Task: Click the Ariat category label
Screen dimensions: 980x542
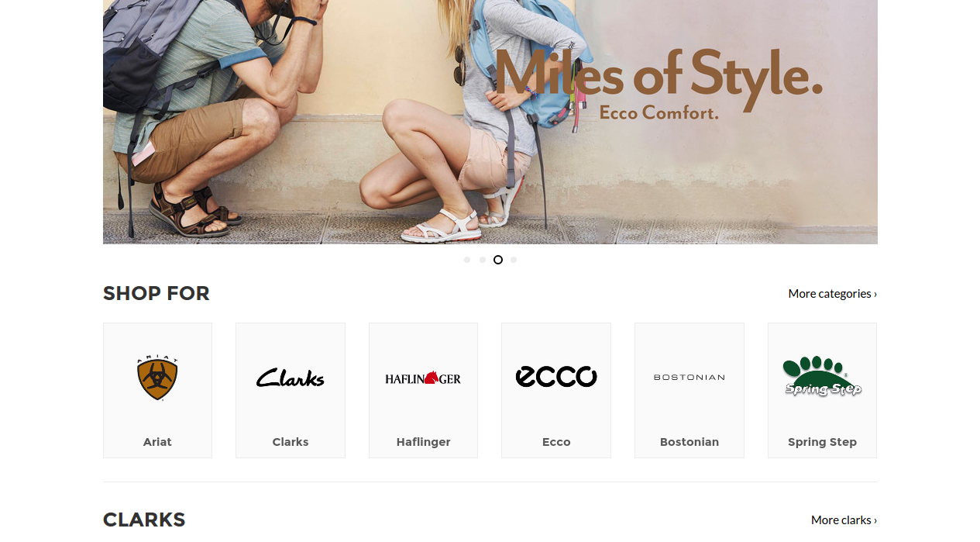Action: pyautogui.click(x=157, y=442)
